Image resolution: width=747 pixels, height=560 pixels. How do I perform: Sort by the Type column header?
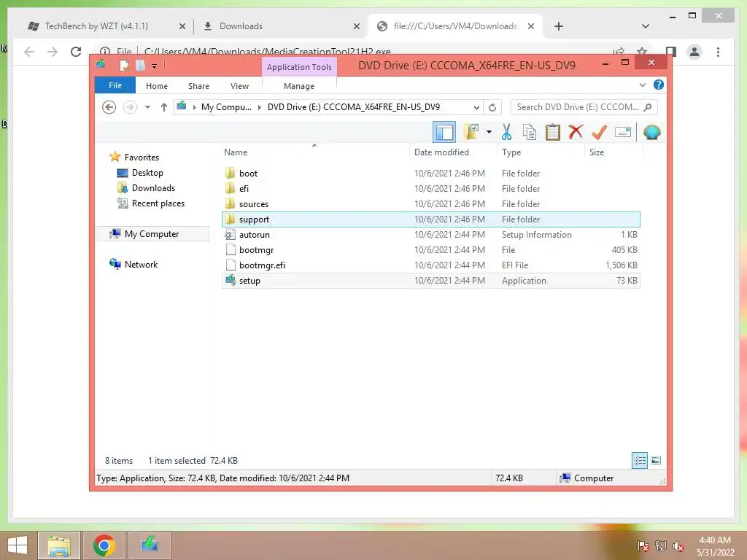(541, 152)
